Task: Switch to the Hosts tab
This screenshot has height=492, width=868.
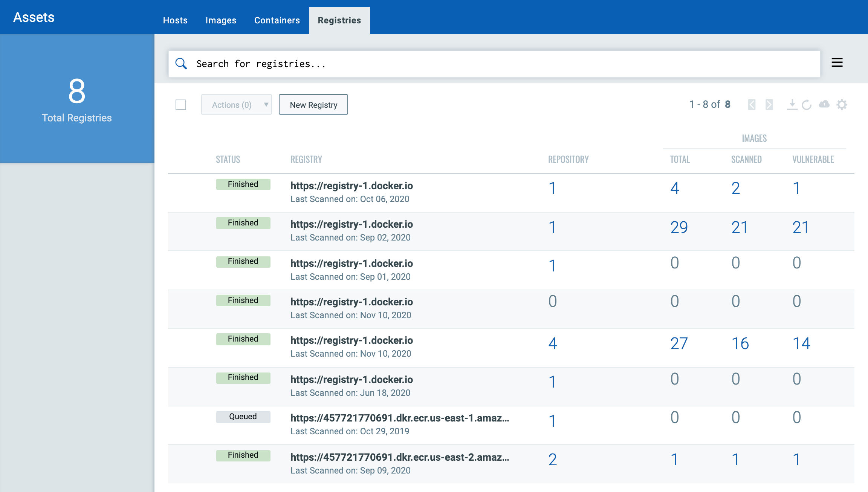Action: pyautogui.click(x=175, y=20)
